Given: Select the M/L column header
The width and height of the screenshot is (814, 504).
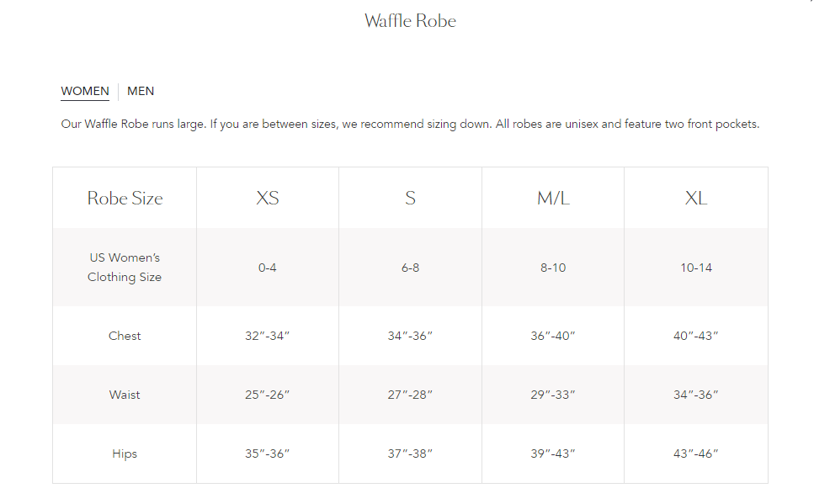Looking at the screenshot, I should click(x=553, y=198).
